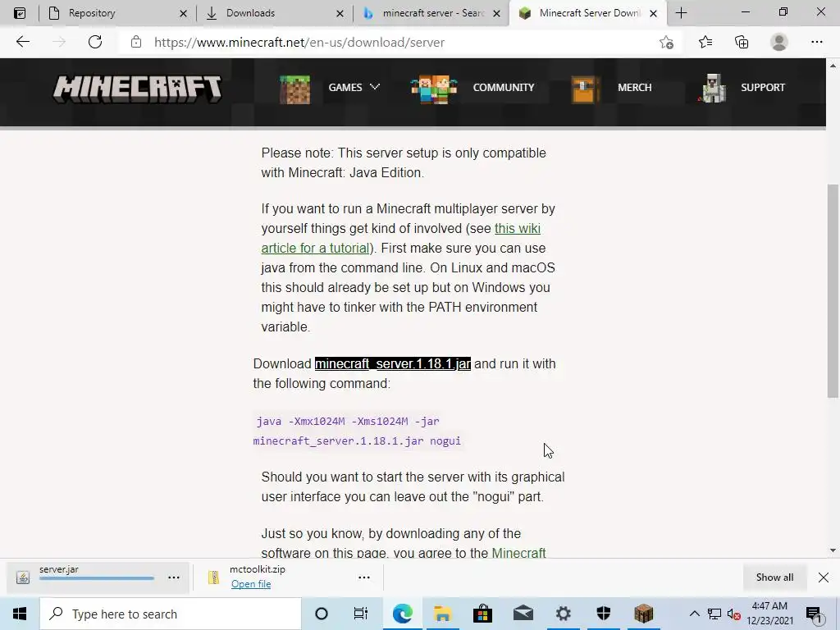The width and height of the screenshot is (840, 630).
Task: Open the tab actions menu icon
Action: [20, 13]
